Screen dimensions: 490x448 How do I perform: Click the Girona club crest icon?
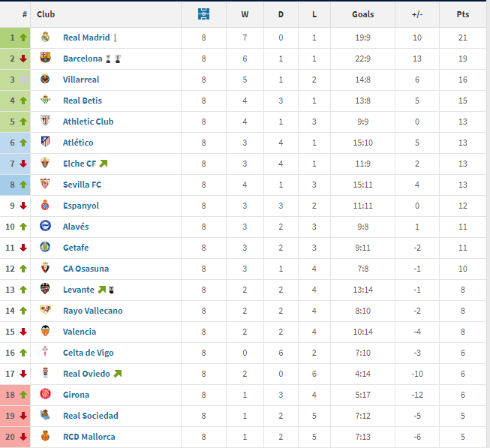45,395
